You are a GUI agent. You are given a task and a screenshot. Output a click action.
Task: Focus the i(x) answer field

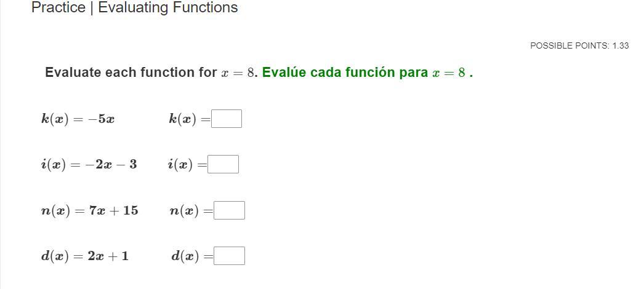pyautogui.click(x=223, y=164)
